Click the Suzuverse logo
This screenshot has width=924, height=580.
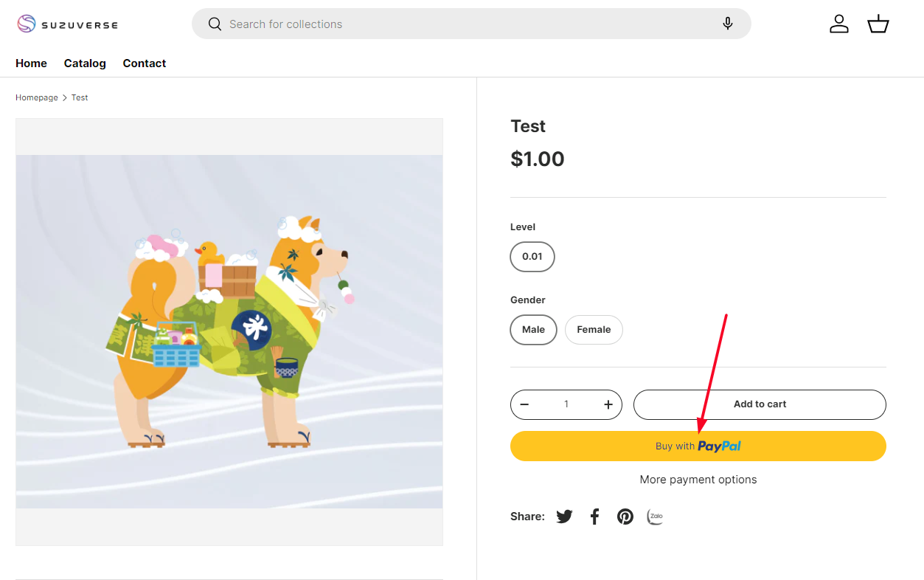[x=67, y=24]
